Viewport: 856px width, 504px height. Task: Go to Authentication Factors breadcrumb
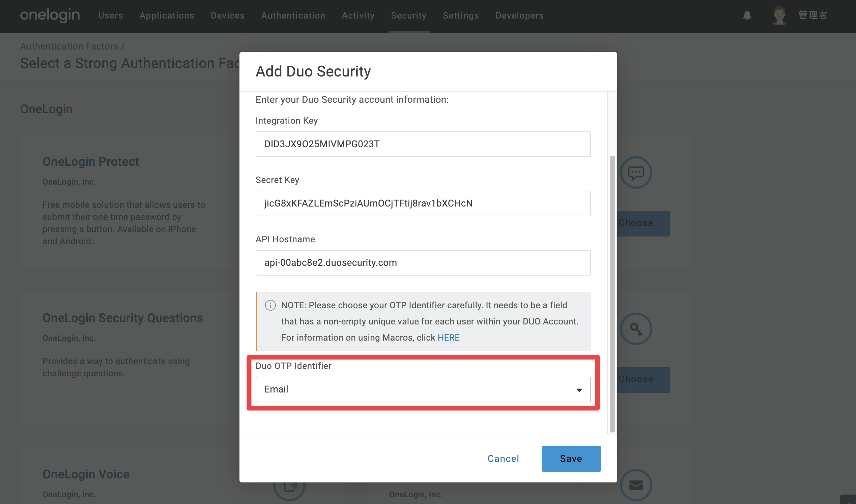[x=69, y=46]
